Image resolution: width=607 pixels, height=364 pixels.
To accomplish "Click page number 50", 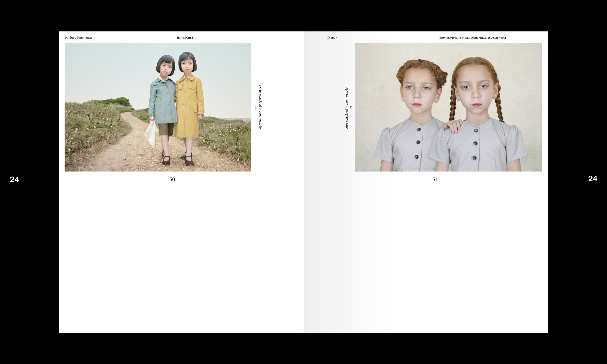I will click(x=172, y=179).
